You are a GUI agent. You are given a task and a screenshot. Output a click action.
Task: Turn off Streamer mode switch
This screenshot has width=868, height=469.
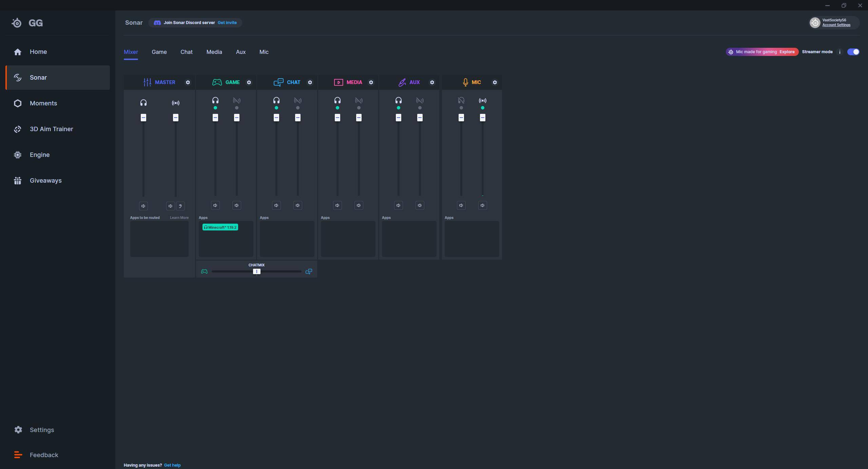pyautogui.click(x=853, y=52)
